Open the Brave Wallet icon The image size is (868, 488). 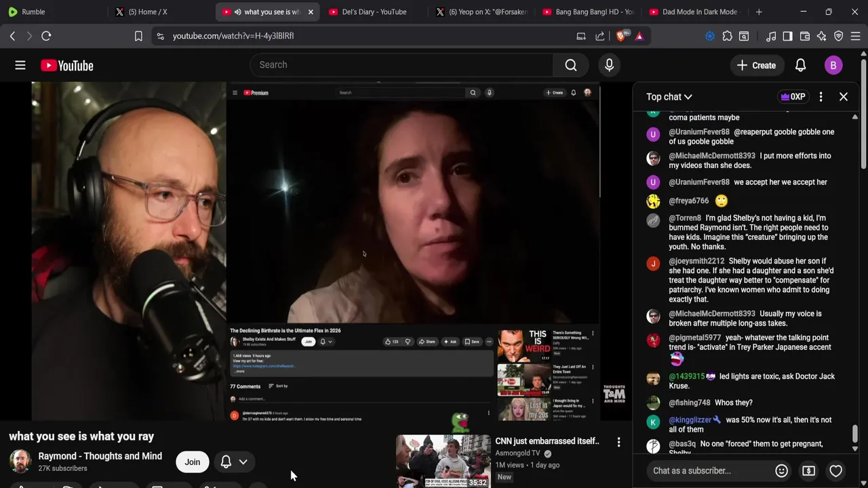805,36
